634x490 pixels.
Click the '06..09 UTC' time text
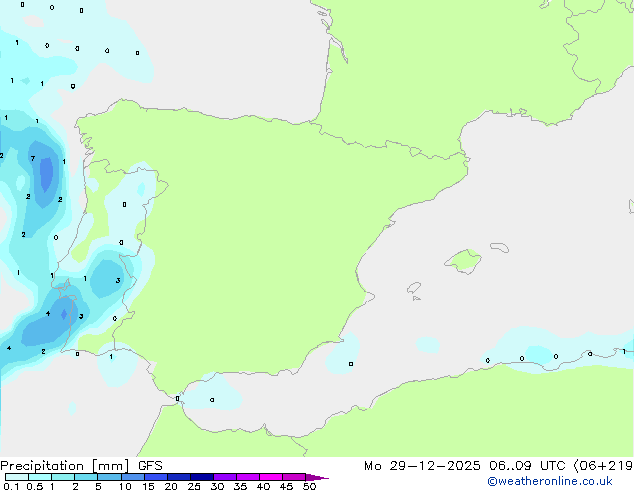[x=527, y=466]
